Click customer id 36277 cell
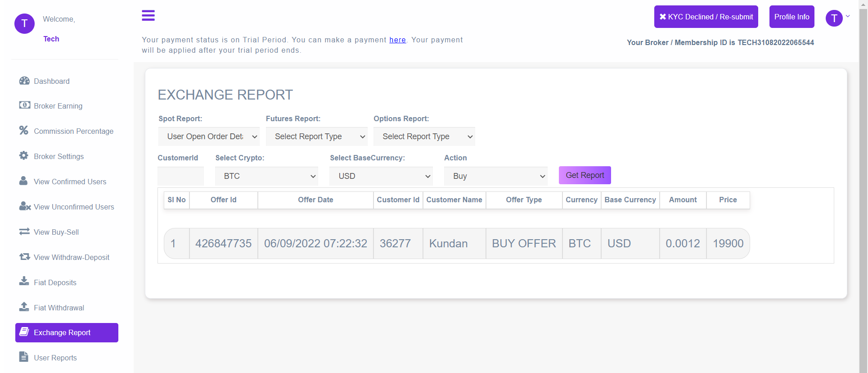Screen dimensions: 868x373 click(x=398, y=243)
